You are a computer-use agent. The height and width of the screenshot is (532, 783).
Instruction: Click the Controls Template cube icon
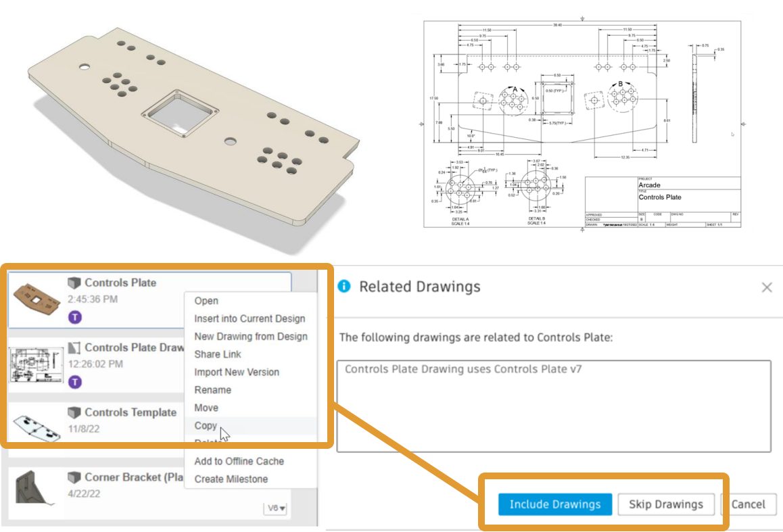(74, 412)
